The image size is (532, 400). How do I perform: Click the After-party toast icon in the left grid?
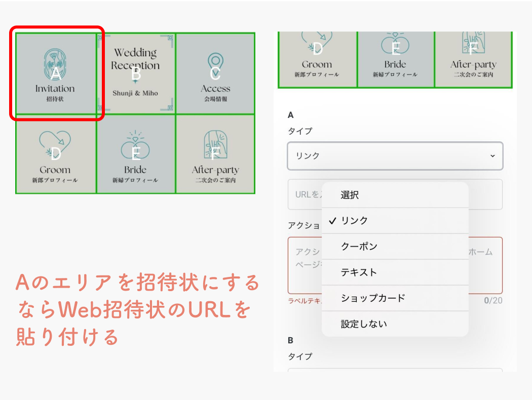(x=215, y=146)
